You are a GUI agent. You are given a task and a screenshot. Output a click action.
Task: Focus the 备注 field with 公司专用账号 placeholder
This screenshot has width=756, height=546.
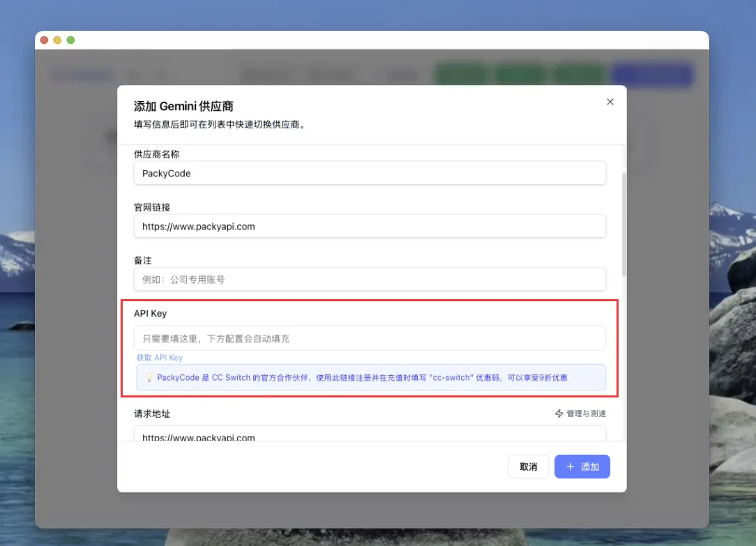tap(370, 280)
